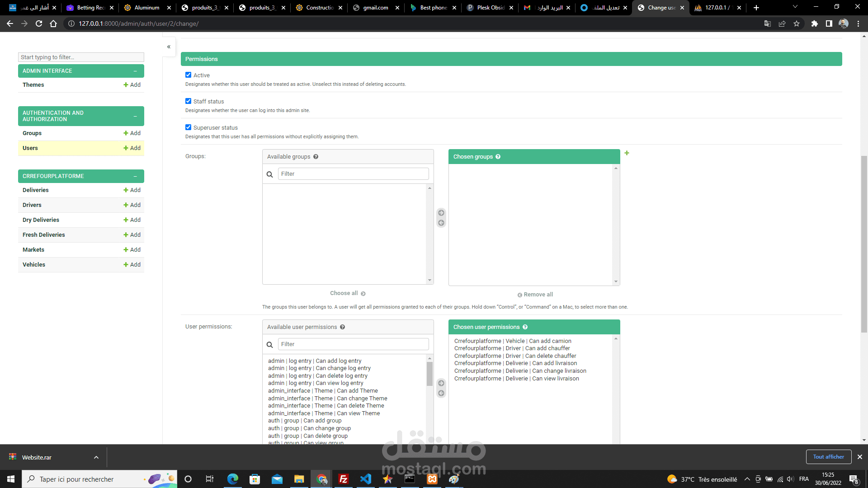Screen dimensions: 868x488
Task: Open the browser side panel icon
Action: 829,23
